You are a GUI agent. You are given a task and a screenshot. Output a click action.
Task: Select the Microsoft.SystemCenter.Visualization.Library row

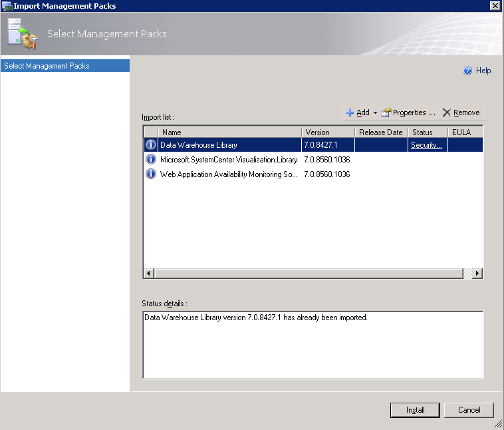coord(313,159)
